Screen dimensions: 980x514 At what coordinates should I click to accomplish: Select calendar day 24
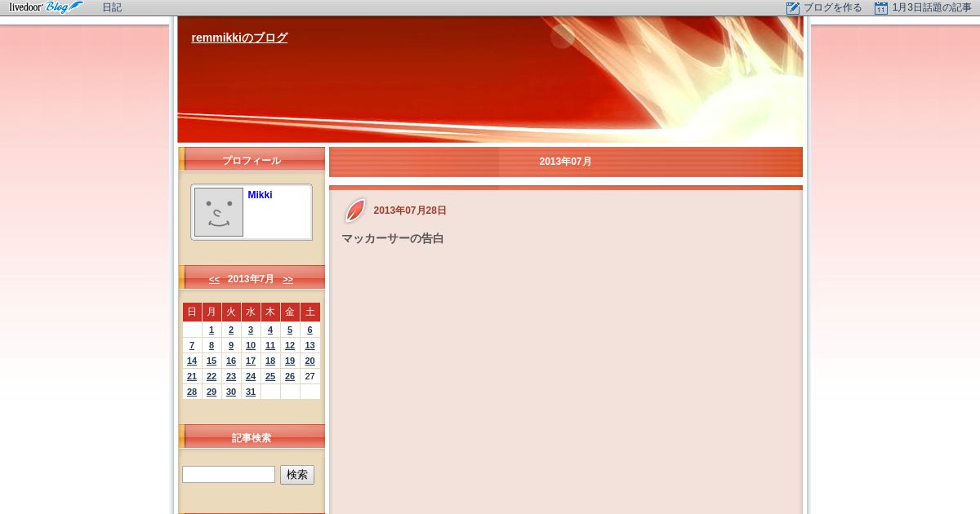click(x=251, y=376)
